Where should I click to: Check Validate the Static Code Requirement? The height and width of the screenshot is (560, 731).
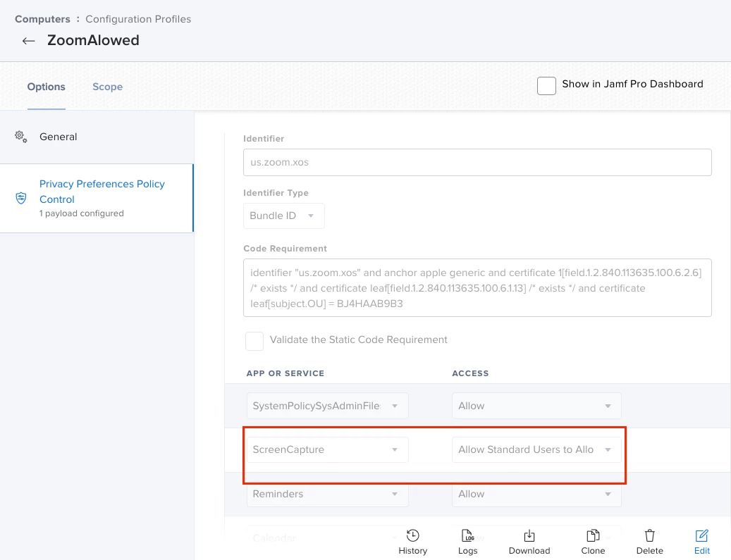(x=254, y=341)
